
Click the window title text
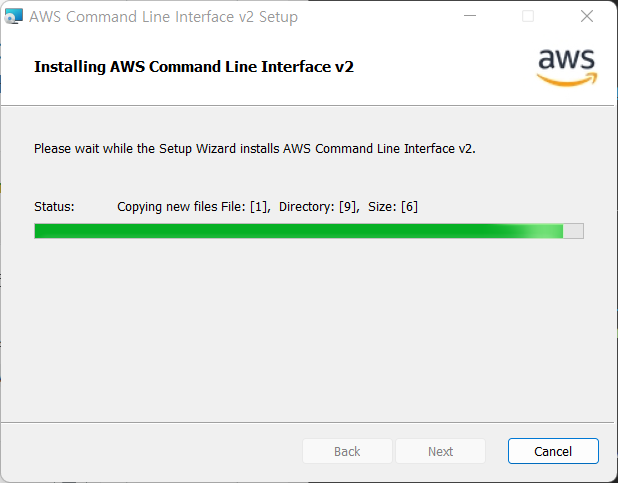(x=163, y=17)
